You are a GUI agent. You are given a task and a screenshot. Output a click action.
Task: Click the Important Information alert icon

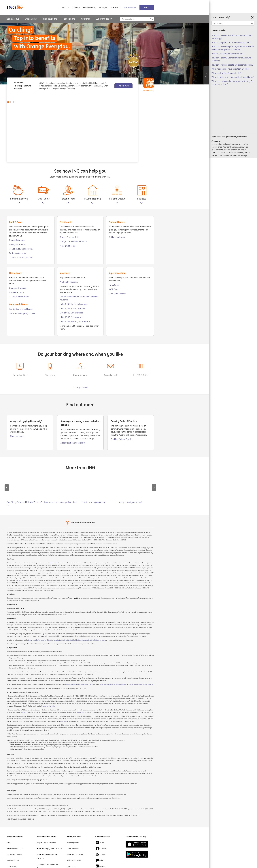coord(67,523)
